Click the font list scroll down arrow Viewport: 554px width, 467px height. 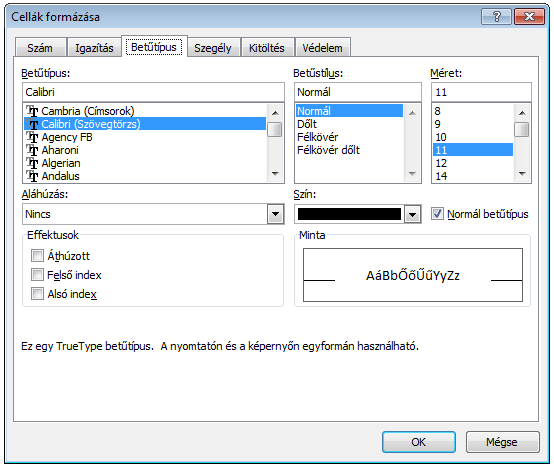click(x=275, y=174)
